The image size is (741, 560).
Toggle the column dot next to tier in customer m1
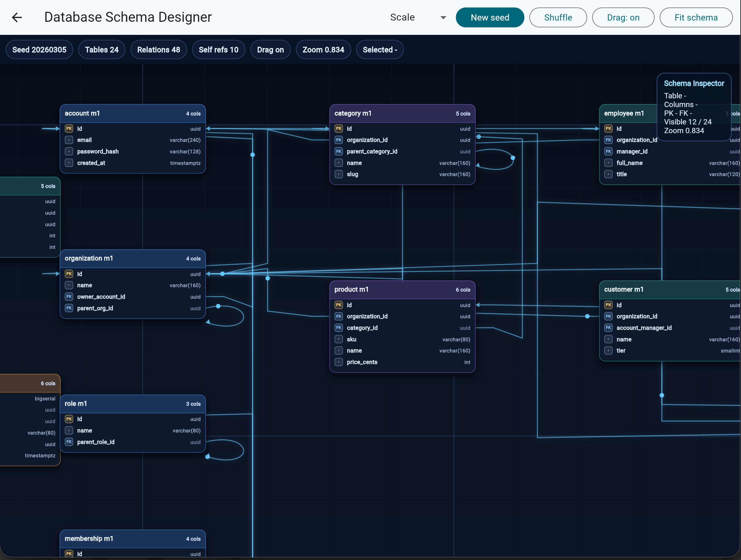pos(609,350)
